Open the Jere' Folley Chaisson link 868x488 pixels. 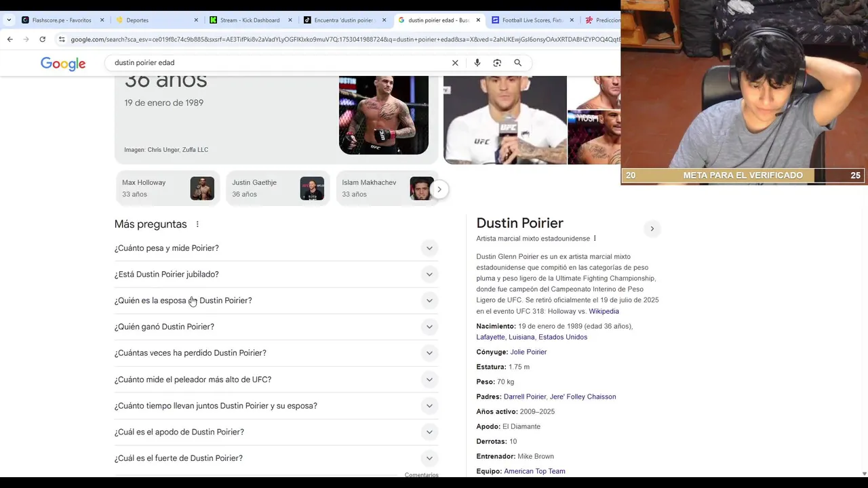pos(583,396)
